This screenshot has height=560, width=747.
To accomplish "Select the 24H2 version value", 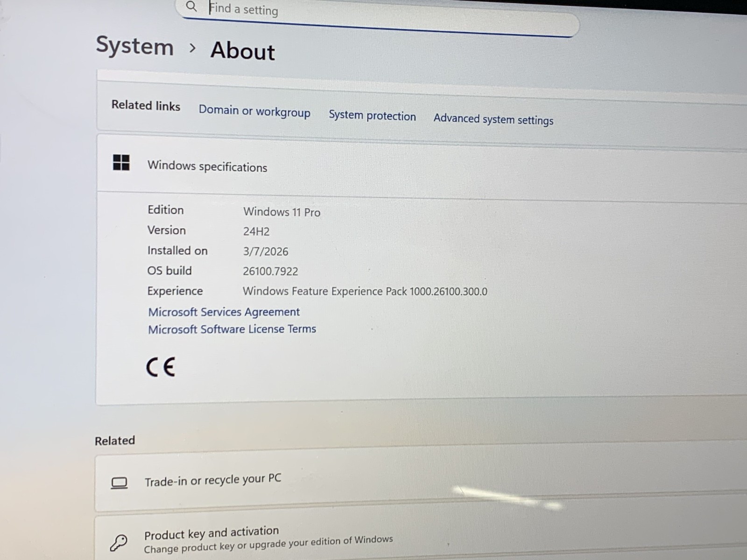I will 256,231.
